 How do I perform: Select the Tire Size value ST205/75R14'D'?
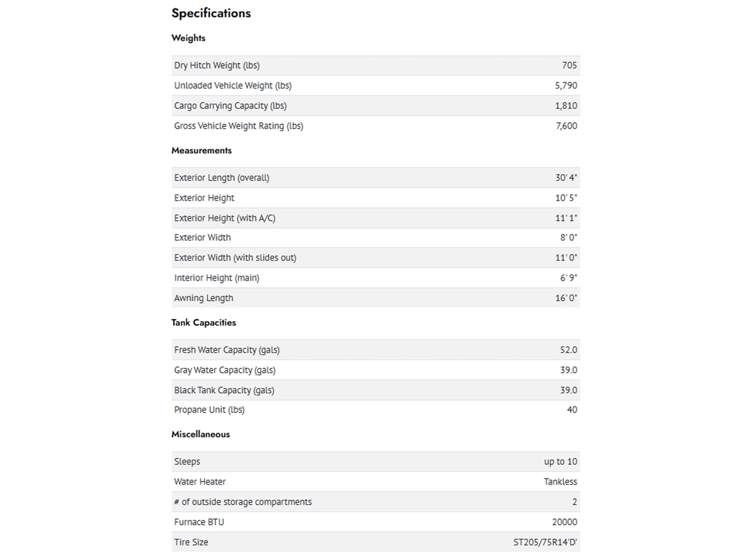click(x=542, y=542)
